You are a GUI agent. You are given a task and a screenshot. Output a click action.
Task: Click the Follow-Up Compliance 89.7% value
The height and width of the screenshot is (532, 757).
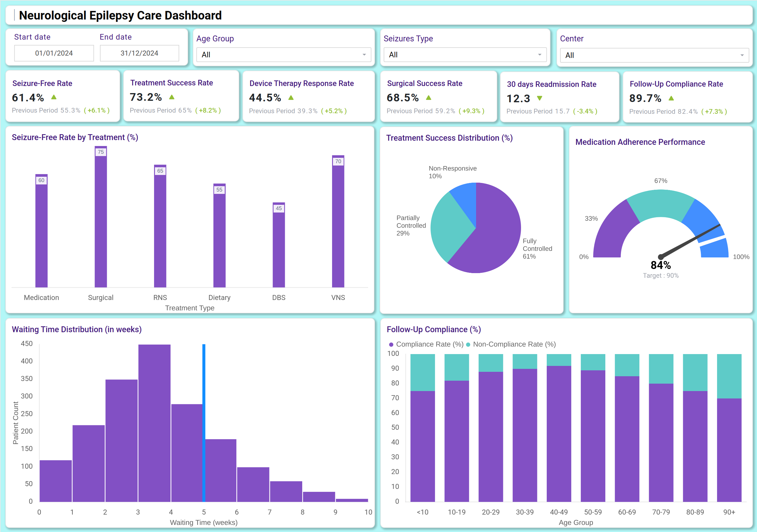[x=646, y=98]
